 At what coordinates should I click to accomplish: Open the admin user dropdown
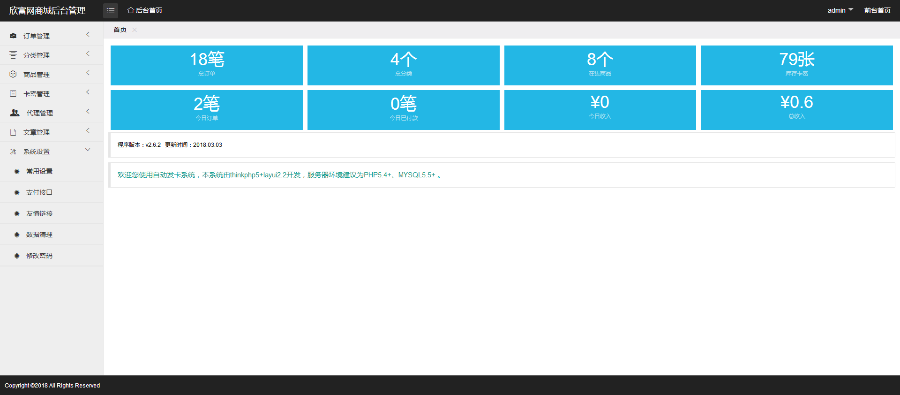pyautogui.click(x=840, y=10)
